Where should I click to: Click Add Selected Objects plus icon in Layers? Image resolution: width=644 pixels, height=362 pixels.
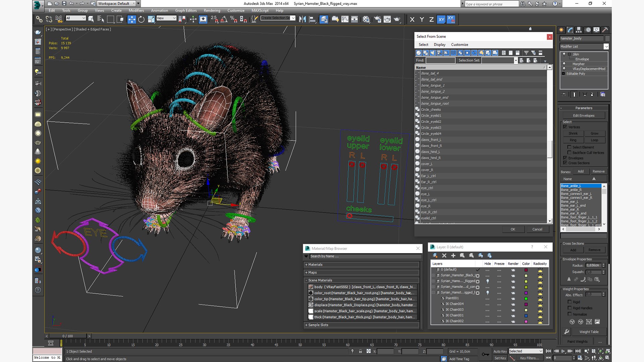(453, 255)
